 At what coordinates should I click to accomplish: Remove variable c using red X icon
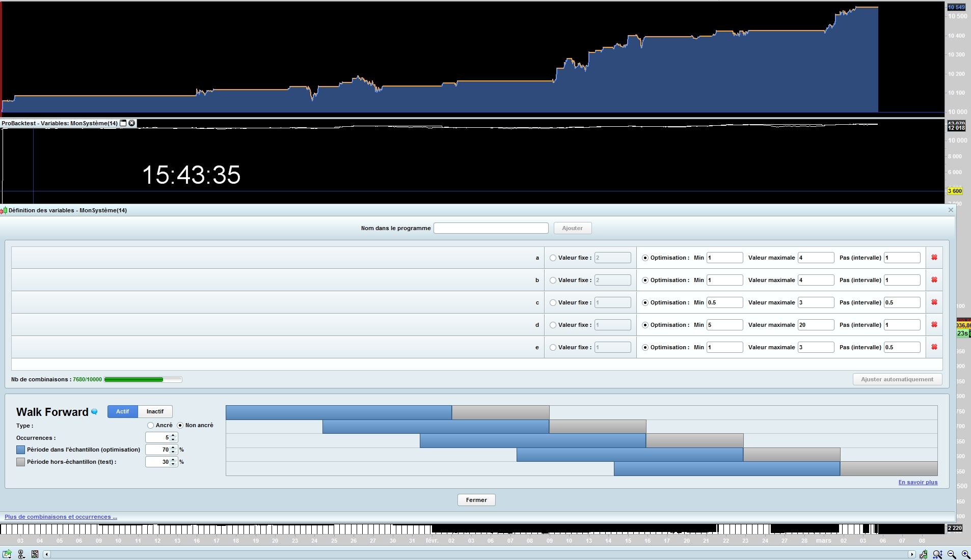[x=934, y=302]
